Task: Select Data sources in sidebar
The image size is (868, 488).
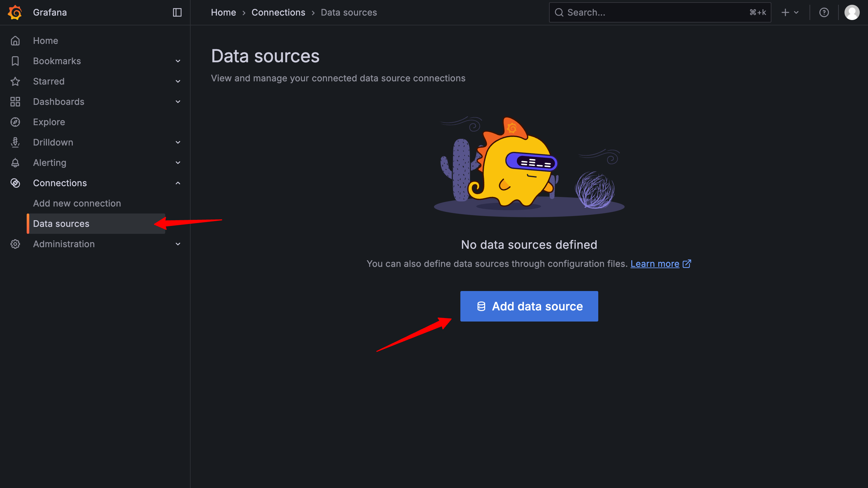Action: [61, 224]
